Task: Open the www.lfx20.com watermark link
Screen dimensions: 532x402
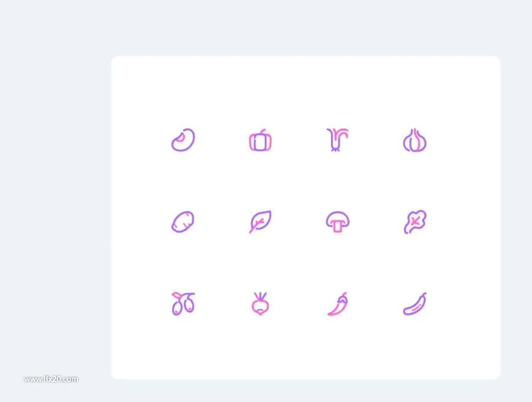Action: [x=51, y=379]
